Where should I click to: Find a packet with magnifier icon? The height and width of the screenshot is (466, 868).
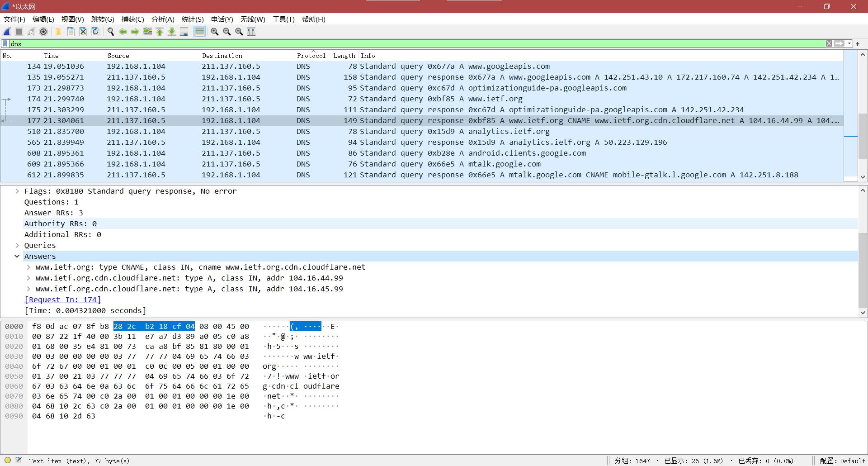coord(110,32)
